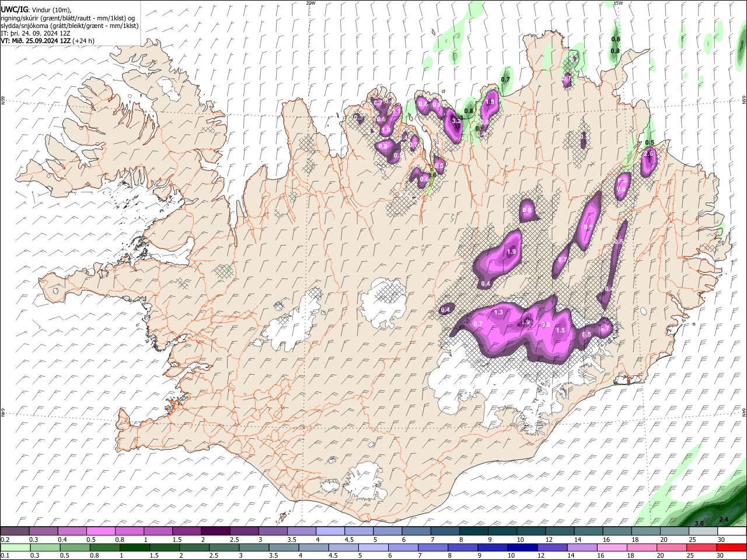Click the 1.5 value above the glacier
The width and height of the screenshot is (747, 560).
(x=560, y=330)
